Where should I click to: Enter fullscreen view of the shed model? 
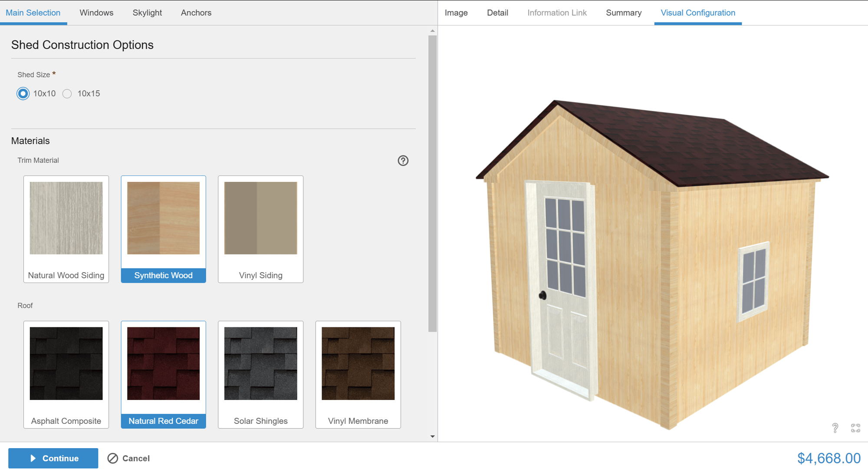(856, 427)
